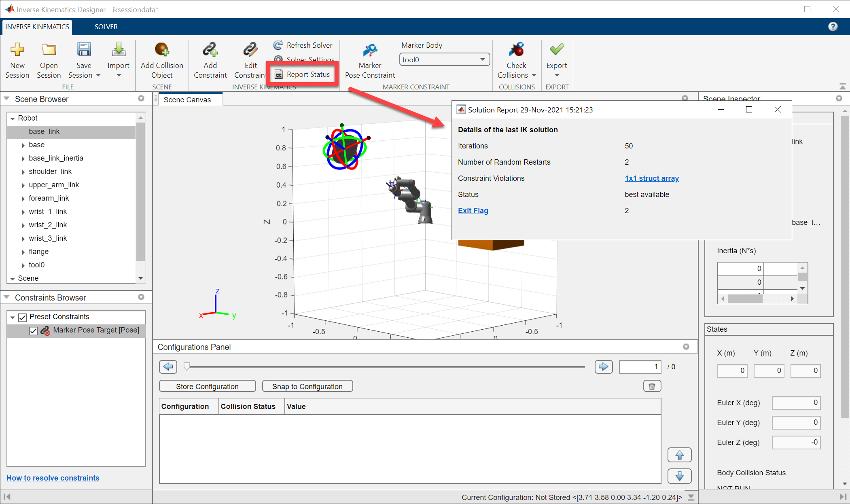Click the Add Collision Object icon
This screenshot has width=850, height=504.
coord(162,50)
